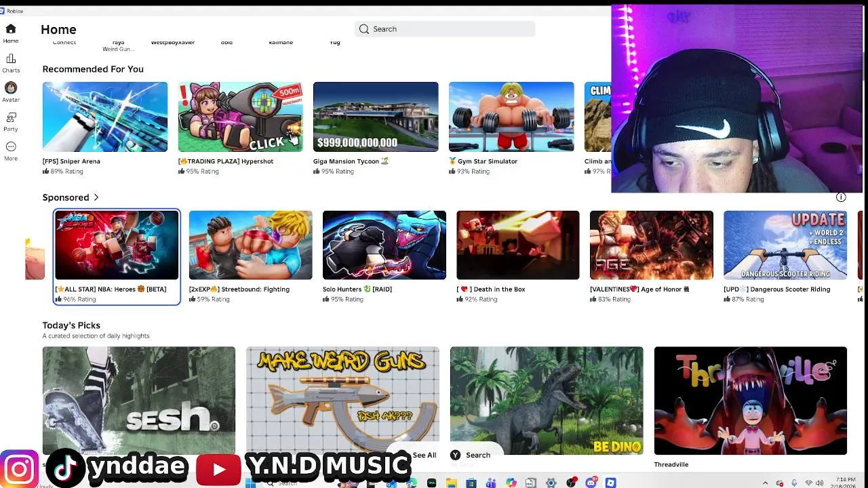Viewport: 868px width, 488px height.
Task: Open the taskbar clock and date
Action: click(x=845, y=483)
